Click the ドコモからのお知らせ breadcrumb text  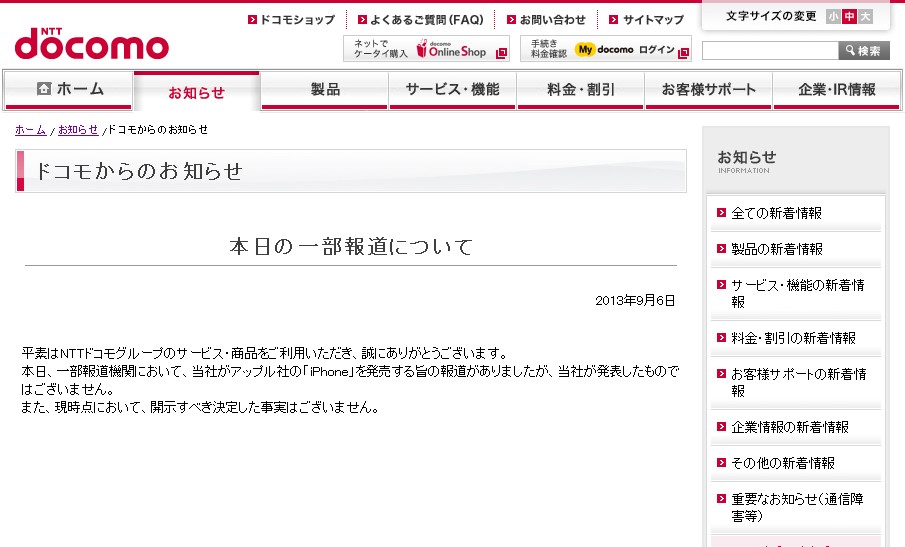[158, 130]
